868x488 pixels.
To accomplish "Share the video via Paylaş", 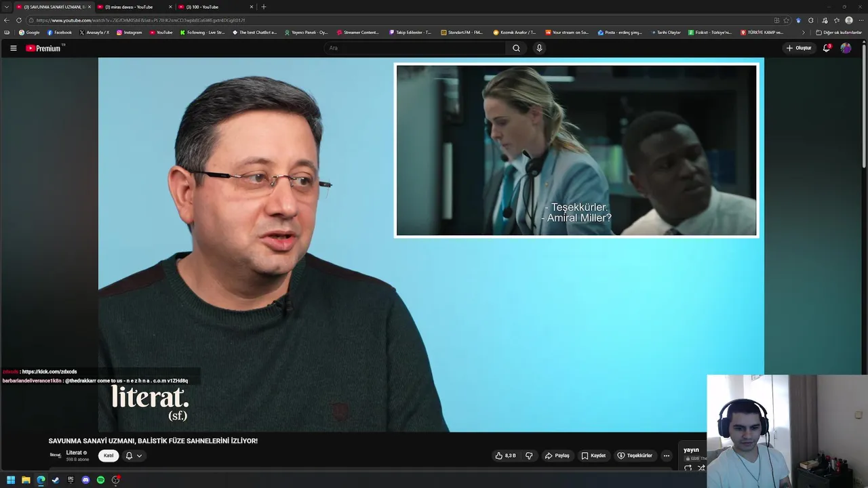I will click(557, 455).
